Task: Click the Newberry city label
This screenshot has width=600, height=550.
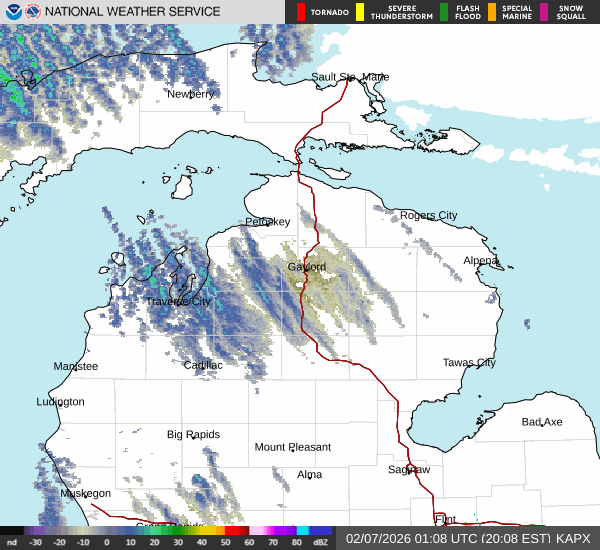Action: tap(190, 94)
